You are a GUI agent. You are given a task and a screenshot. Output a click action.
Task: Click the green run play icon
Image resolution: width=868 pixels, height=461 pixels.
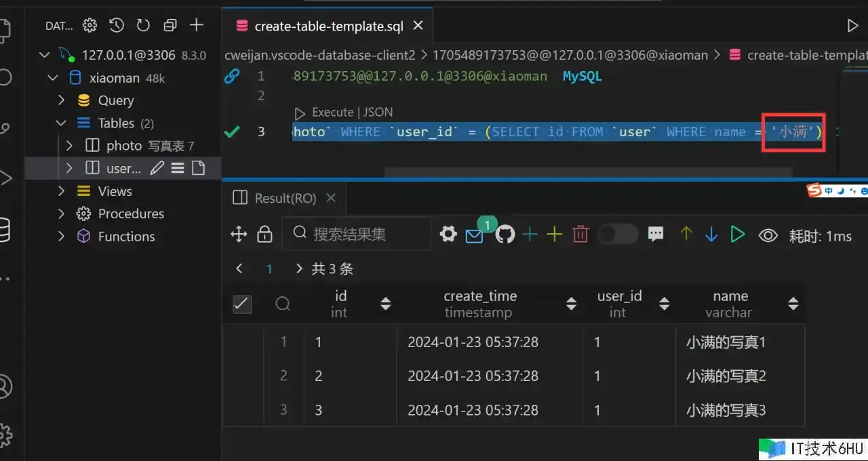pyautogui.click(x=737, y=235)
